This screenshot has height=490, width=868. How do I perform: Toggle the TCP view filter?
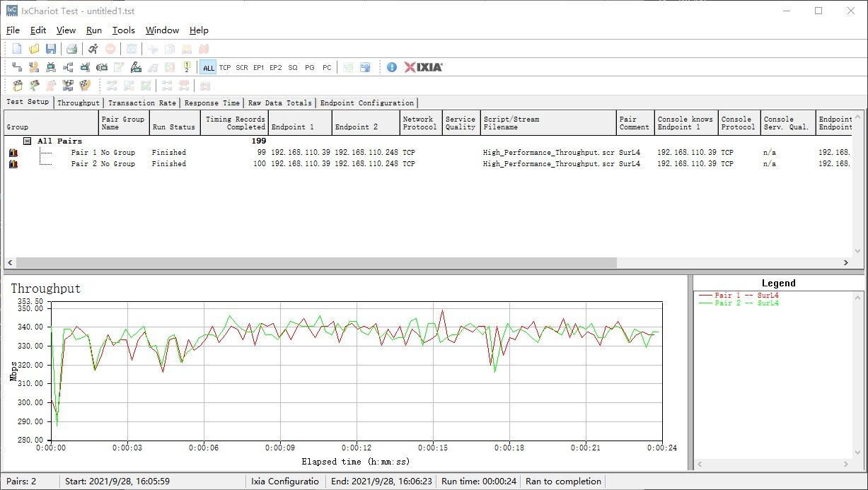[x=225, y=67]
